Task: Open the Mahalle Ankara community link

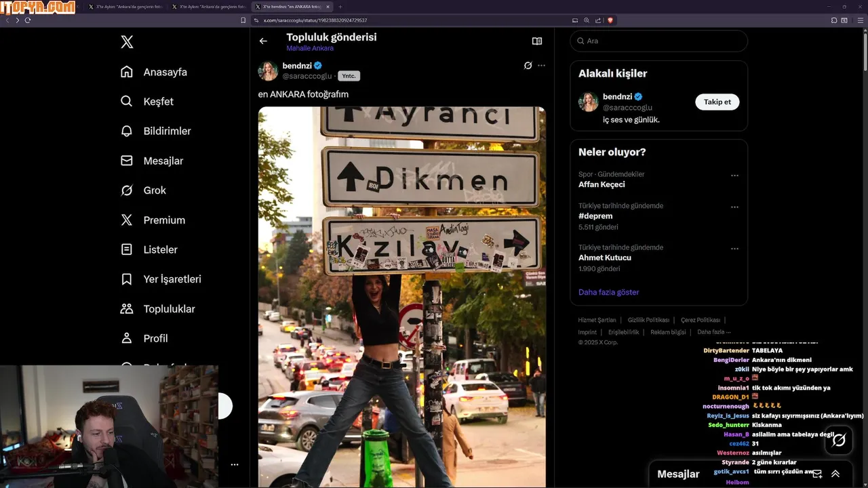Action: point(310,49)
